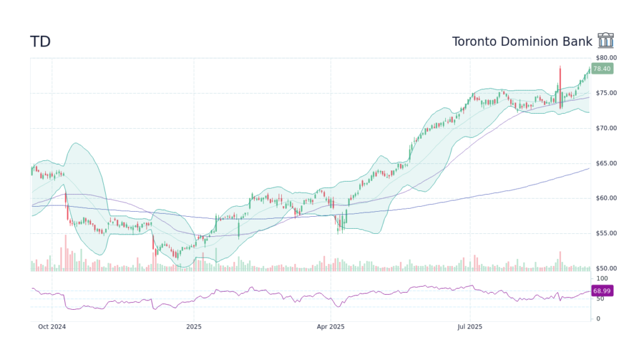
Task: Click the 68.99 RSI value label
Action: coord(602,291)
